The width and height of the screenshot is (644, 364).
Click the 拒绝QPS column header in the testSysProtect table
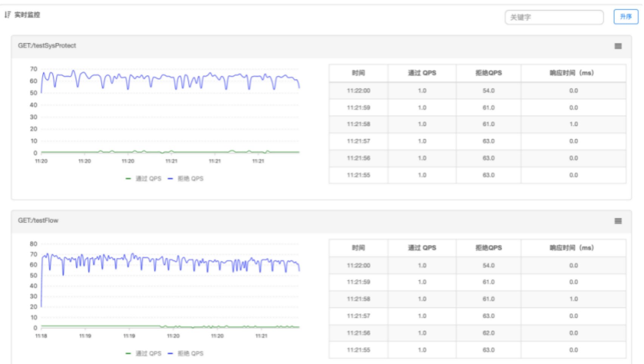[489, 73]
